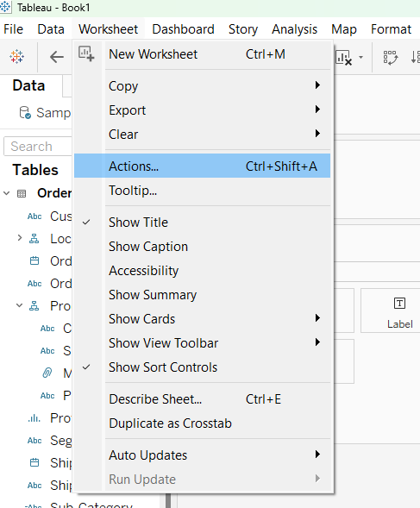Click the Orders table grid icon
Viewport: 420px width, 508px height.
click(22, 194)
